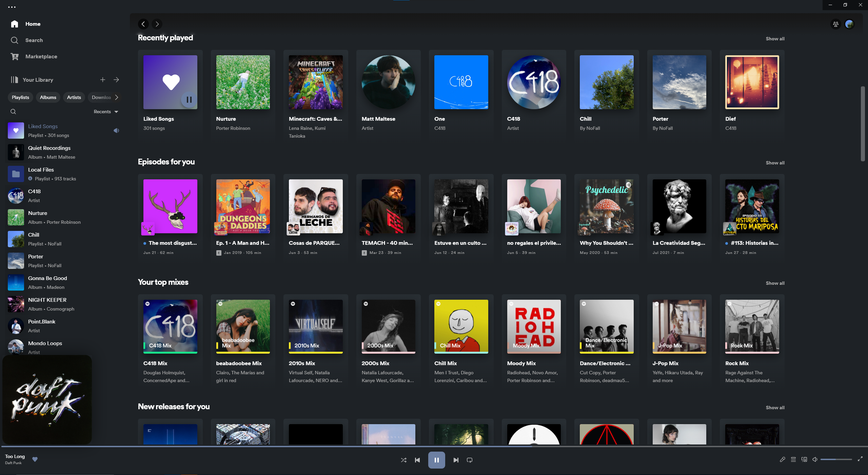Expand Your Library with the arrow
Screen dimensions: 868x475
click(x=116, y=80)
